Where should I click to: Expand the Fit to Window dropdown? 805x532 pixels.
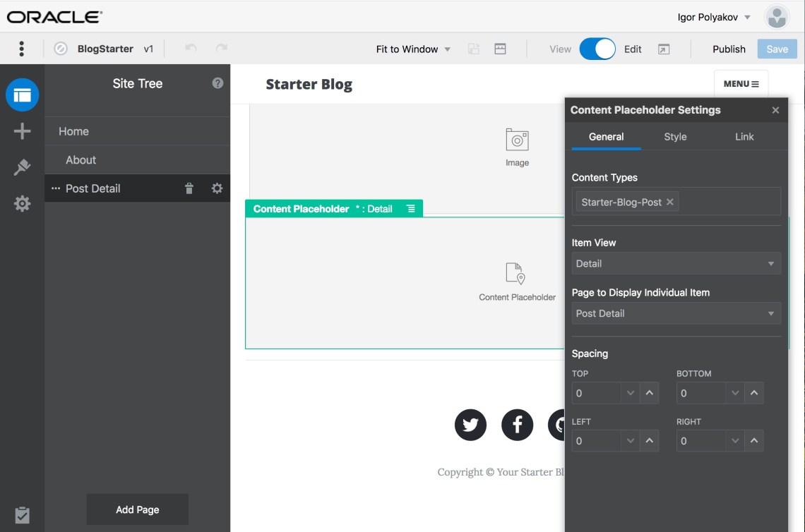tap(413, 49)
